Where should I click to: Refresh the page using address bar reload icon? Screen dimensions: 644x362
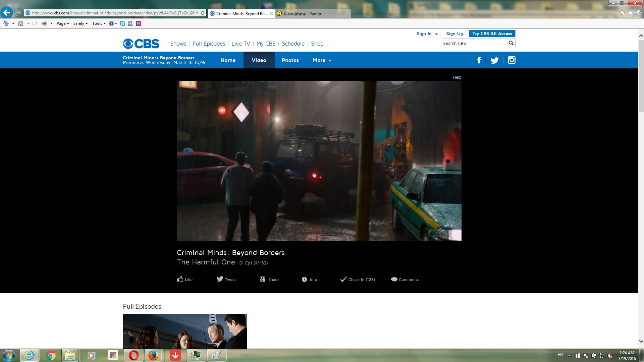203,13
